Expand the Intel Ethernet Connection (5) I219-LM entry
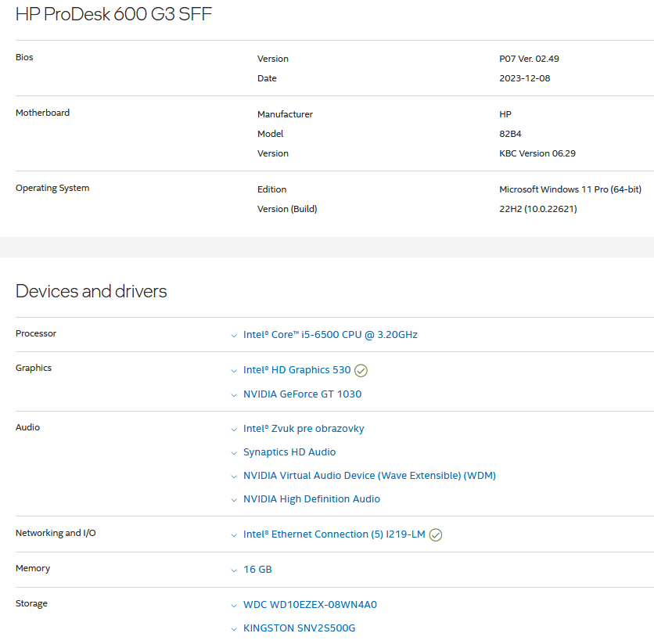Viewport: 654px width, 644px height. [234, 534]
